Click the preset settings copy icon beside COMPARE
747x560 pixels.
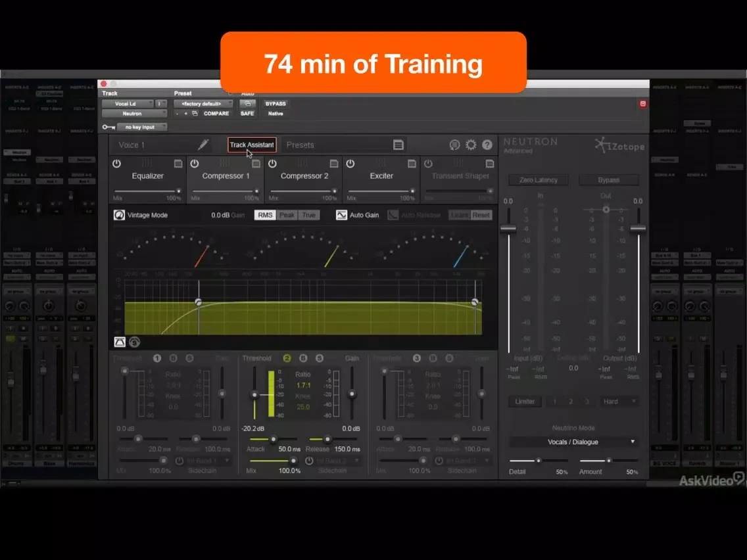(195, 114)
